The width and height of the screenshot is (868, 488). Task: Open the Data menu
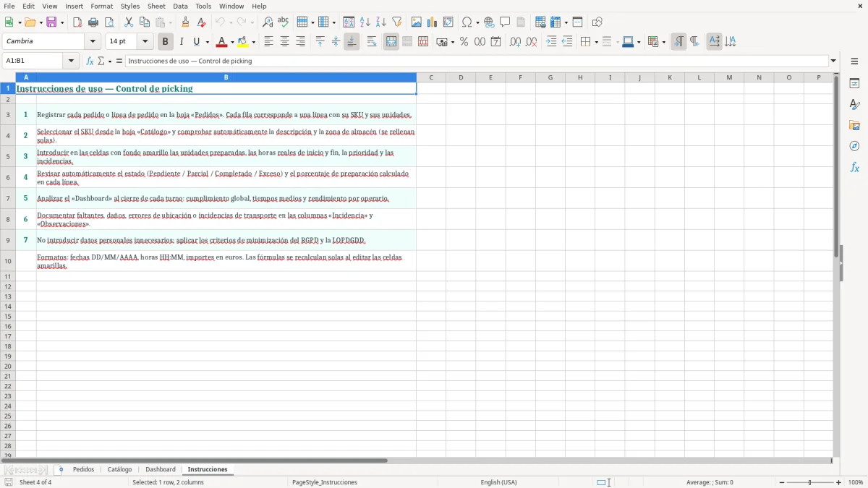pyautogui.click(x=180, y=6)
